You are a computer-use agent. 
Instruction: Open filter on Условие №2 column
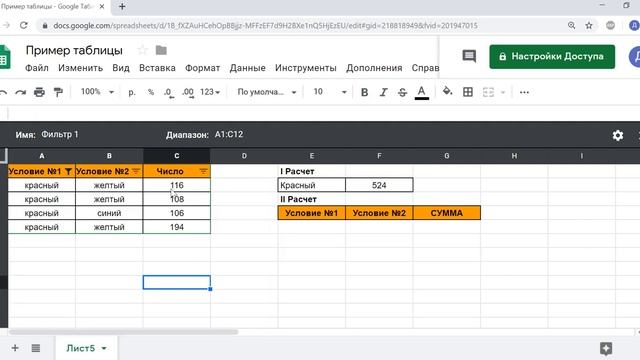tap(136, 171)
